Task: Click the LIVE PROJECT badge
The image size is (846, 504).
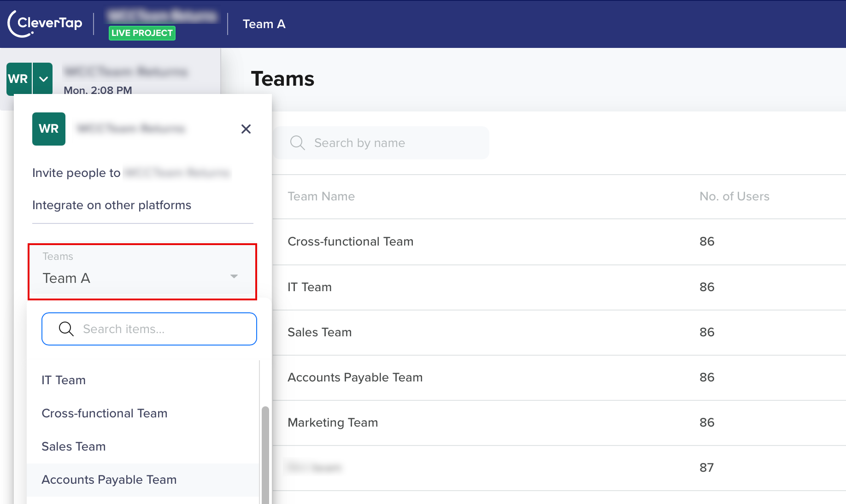Action: click(141, 33)
